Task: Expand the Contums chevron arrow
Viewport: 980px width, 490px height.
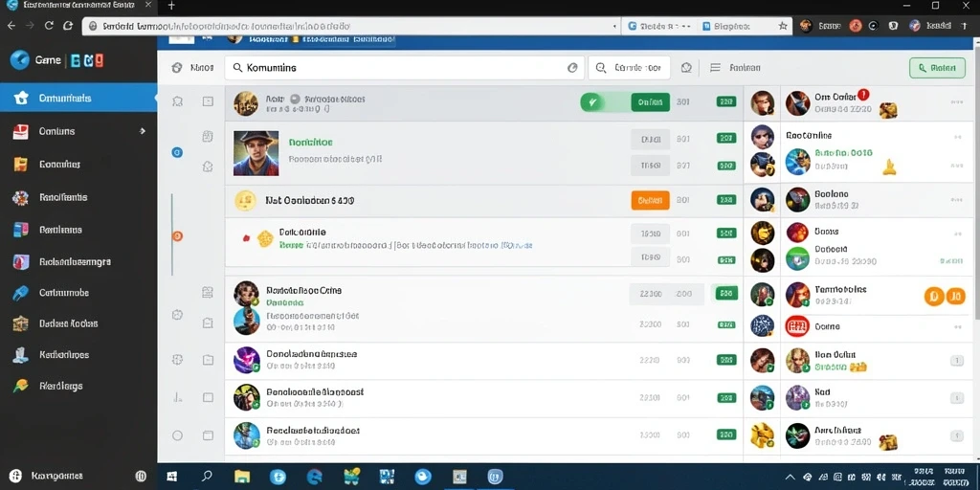Action: coord(143,131)
